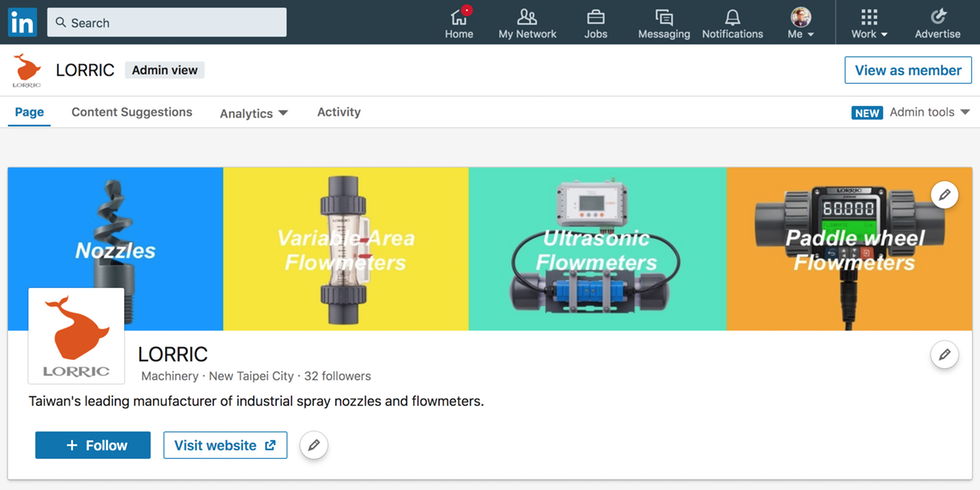The image size is (980, 490).
Task: Click View as member button
Action: pyautogui.click(x=908, y=70)
